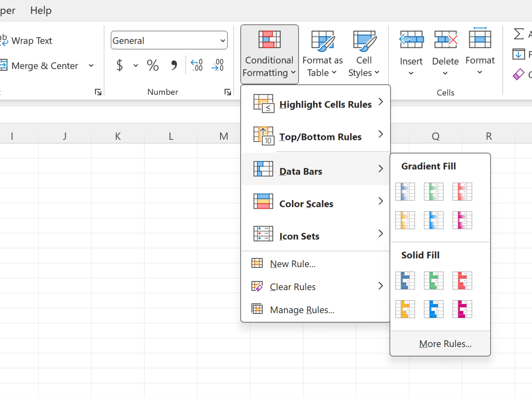Expand the Insert dropdown arrow
Viewport: 532px width, 398px height.
click(411, 73)
